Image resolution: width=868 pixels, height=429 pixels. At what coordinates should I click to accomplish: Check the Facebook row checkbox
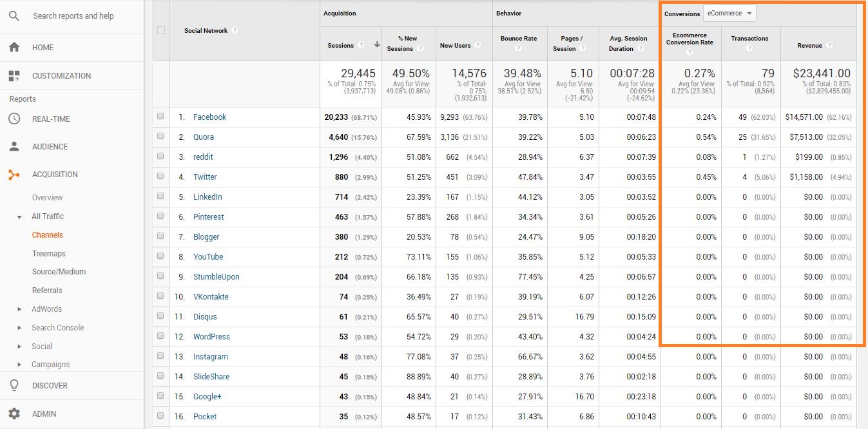pyautogui.click(x=160, y=117)
